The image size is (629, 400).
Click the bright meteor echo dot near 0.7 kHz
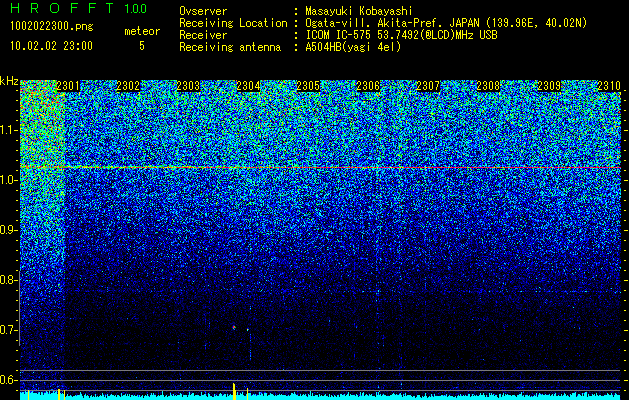(x=234, y=328)
